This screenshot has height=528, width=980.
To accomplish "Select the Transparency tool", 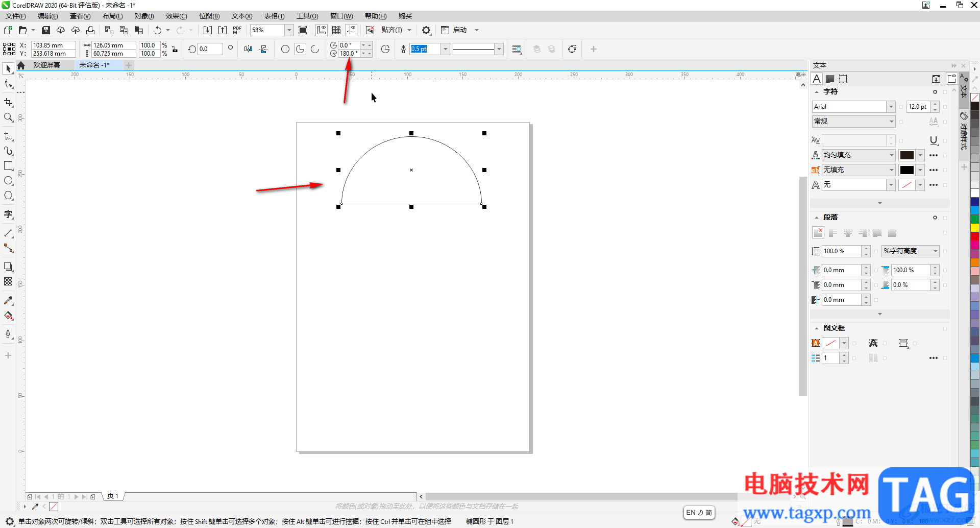I will click(x=8, y=281).
